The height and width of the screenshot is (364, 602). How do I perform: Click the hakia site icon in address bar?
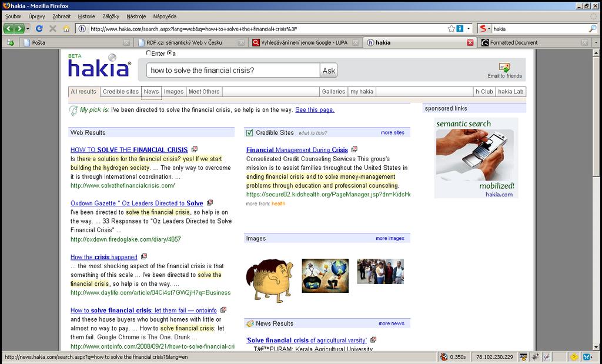click(x=82, y=28)
